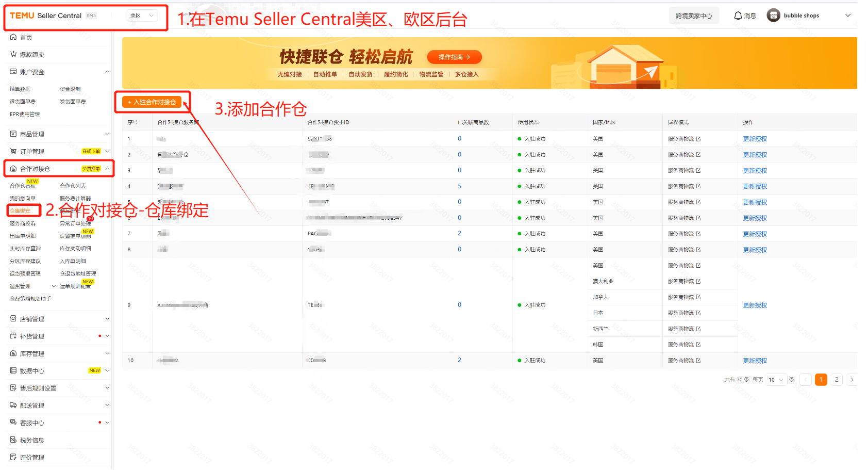
Task: Click 更新授权 link in row 1
Action: pyautogui.click(x=755, y=139)
